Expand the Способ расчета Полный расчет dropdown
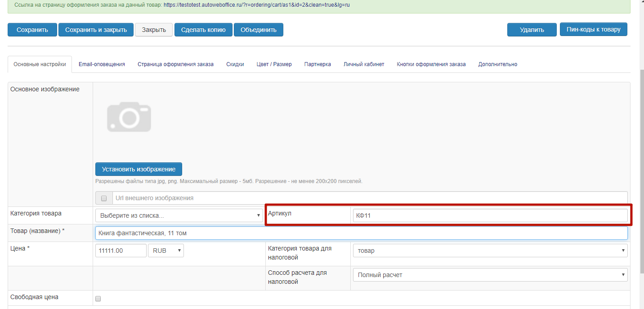Screen dimensions: 644x309 point(490,275)
